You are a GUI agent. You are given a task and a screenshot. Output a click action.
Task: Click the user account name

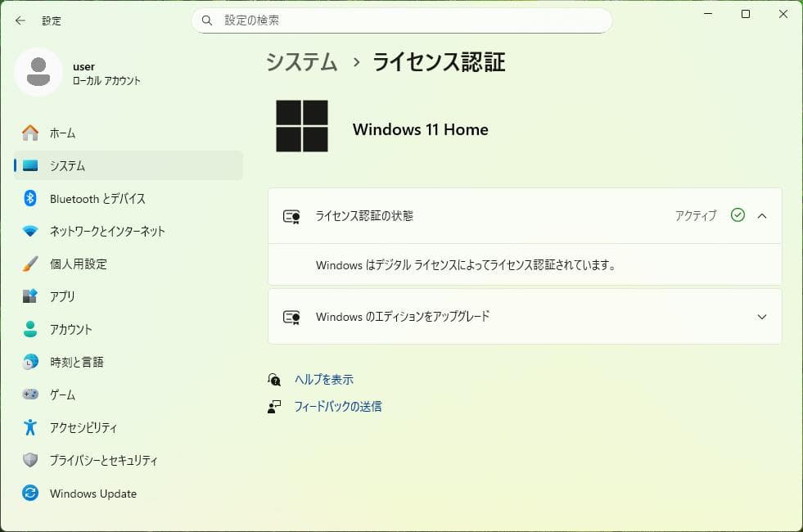click(83, 66)
